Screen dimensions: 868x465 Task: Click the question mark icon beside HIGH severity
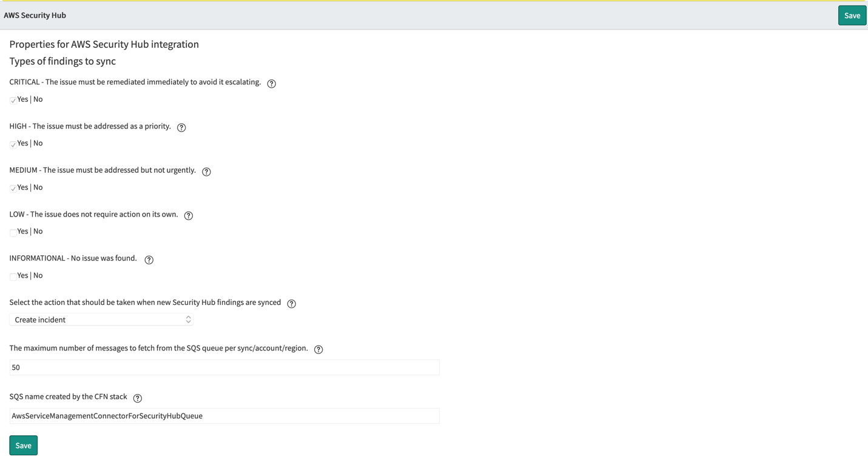click(181, 127)
